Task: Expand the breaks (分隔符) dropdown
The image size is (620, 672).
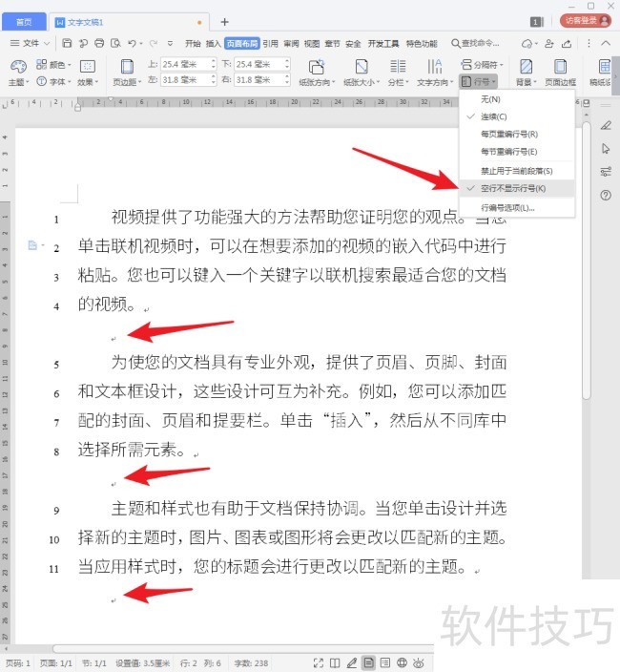Action: pos(482,65)
